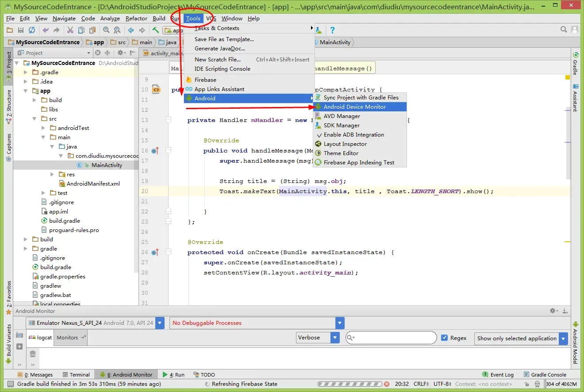Screen dimensions: 584x392
Task: Click the Back navigation arrow
Action: point(131,30)
